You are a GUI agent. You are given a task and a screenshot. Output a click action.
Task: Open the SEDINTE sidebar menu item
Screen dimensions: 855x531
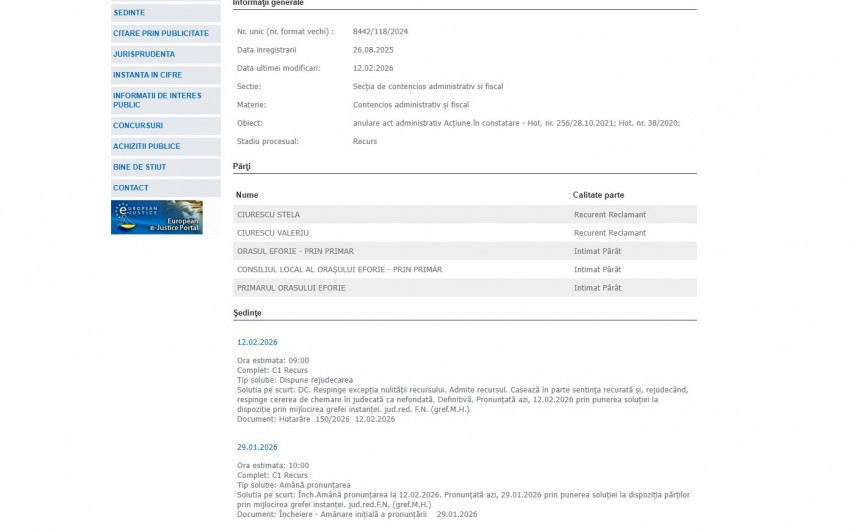(x=129, y=13)
